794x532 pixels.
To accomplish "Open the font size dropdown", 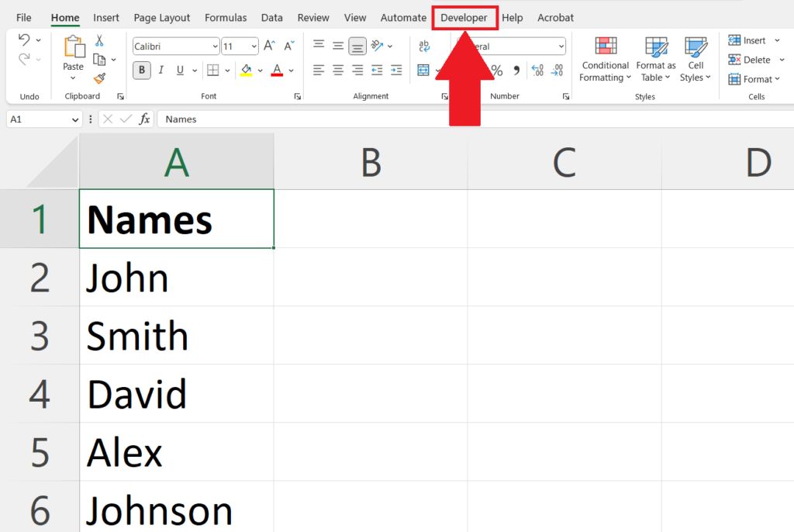I will click(x=253, y=46).
